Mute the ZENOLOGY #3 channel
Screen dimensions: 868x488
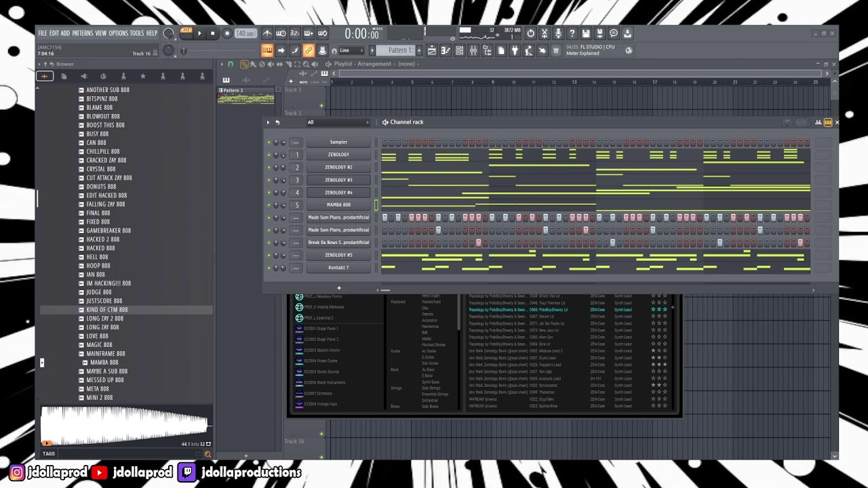coord(269,180)
